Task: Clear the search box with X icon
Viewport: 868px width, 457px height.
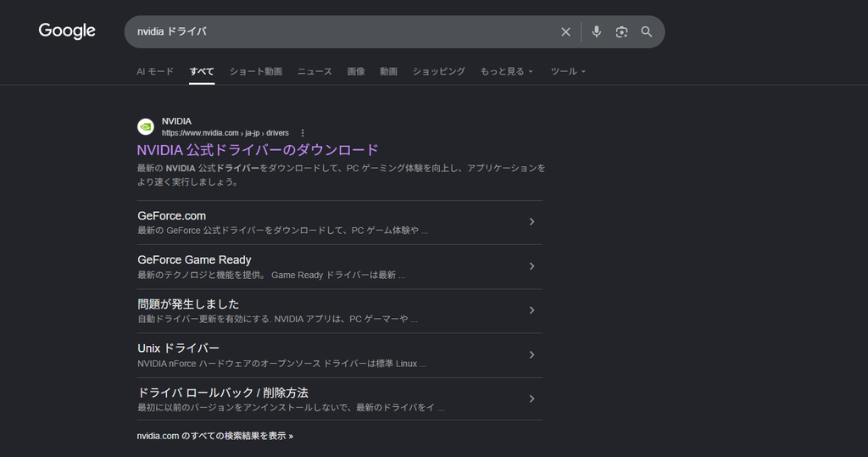Action: click(565, 32)
